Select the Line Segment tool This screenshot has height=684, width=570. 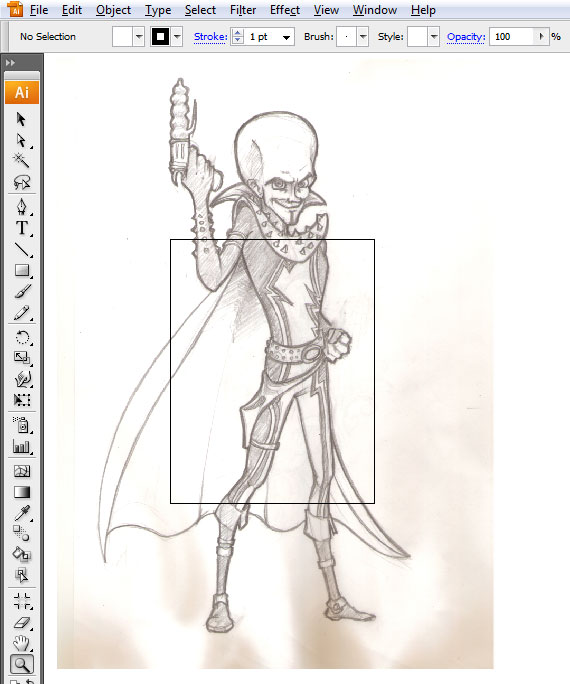tap(21, 250)
